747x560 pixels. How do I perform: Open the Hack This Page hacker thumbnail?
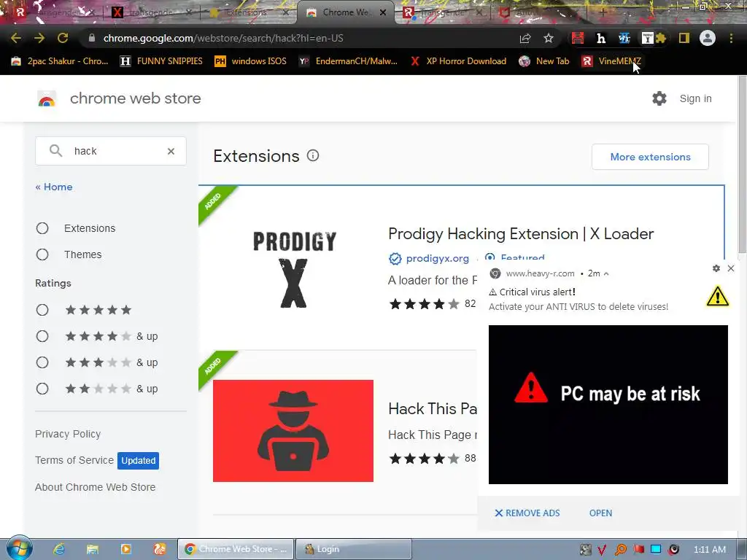tap(293, 430)
